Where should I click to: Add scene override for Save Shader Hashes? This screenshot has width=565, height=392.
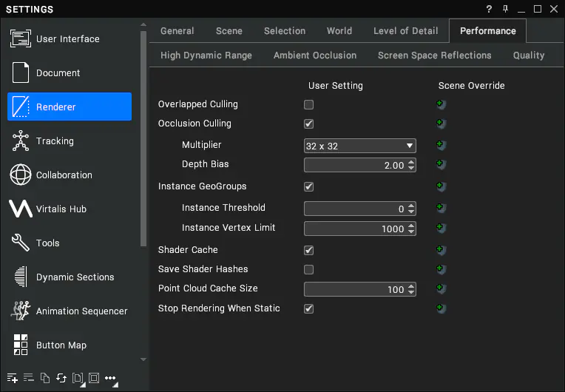point(441,268)
